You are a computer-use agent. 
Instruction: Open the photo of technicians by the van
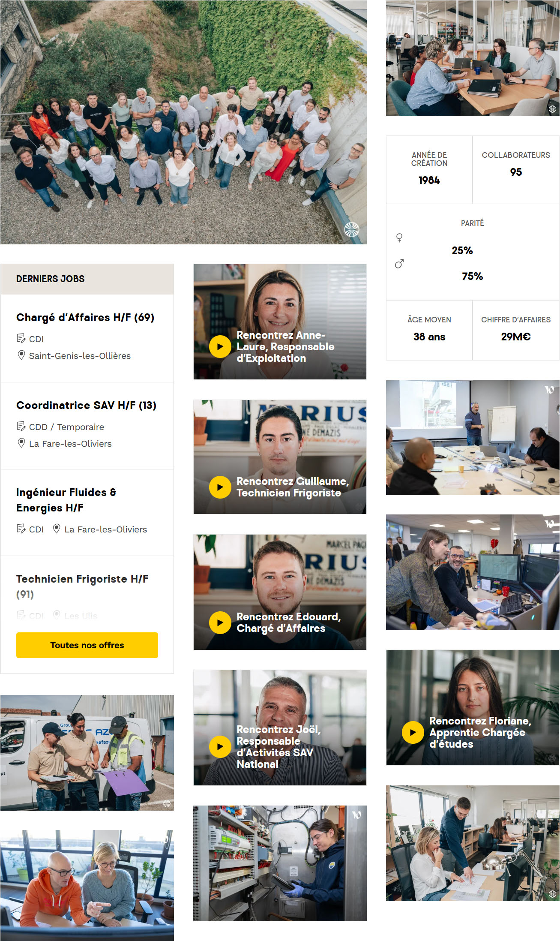coord(87,752)
